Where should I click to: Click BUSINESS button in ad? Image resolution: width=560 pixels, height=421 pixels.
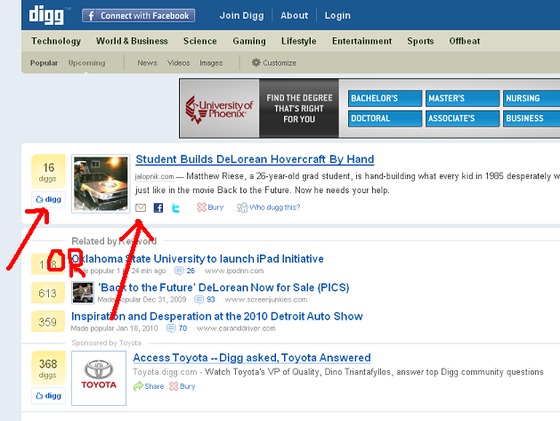(532, 118)
